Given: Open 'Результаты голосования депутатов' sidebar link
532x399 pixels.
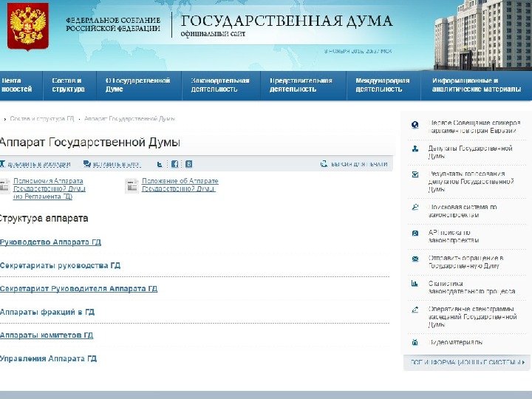Looking at the screenshot, I should coord(471,182).
